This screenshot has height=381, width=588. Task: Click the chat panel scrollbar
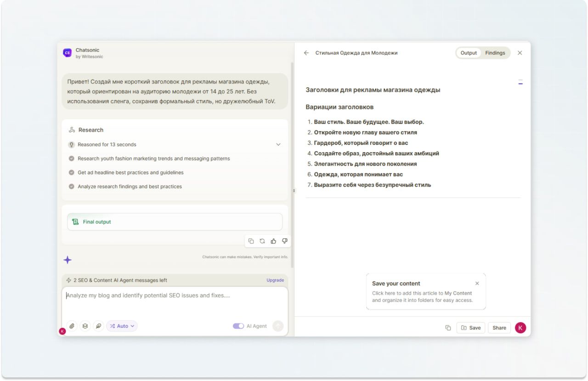(292, 165)
